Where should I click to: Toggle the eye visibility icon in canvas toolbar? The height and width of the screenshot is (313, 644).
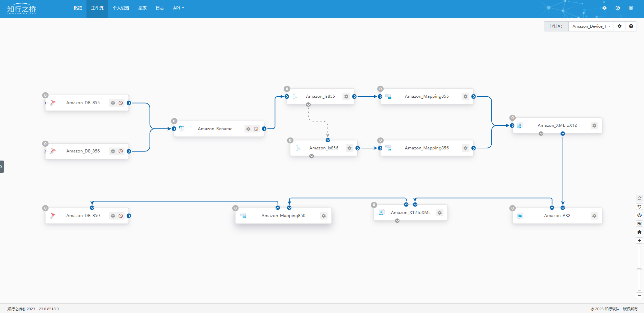(639, 215)
